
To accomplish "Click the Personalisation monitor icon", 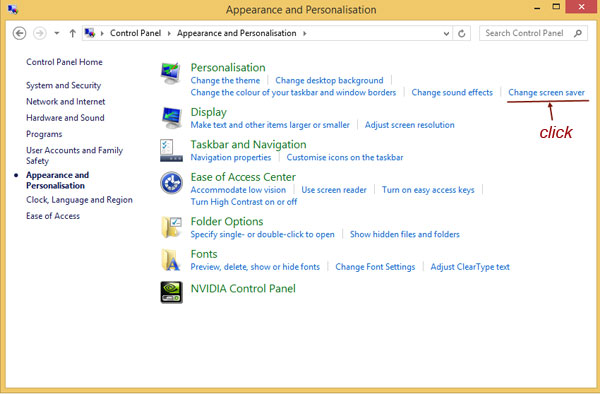I will (171, 73).
